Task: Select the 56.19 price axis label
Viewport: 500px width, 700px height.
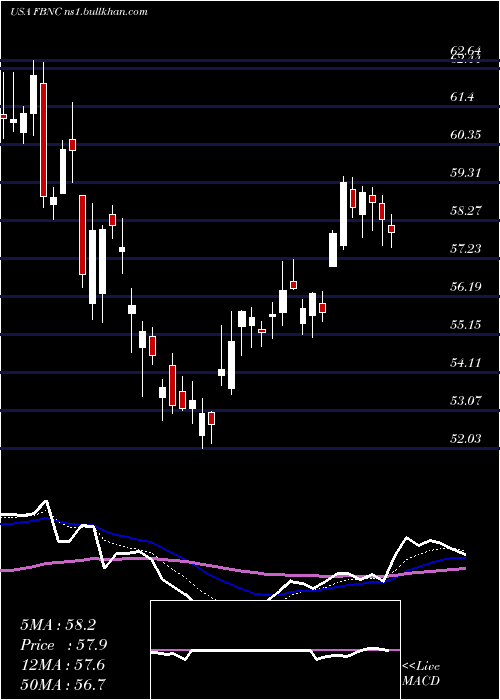Action: tap(466, 286)
